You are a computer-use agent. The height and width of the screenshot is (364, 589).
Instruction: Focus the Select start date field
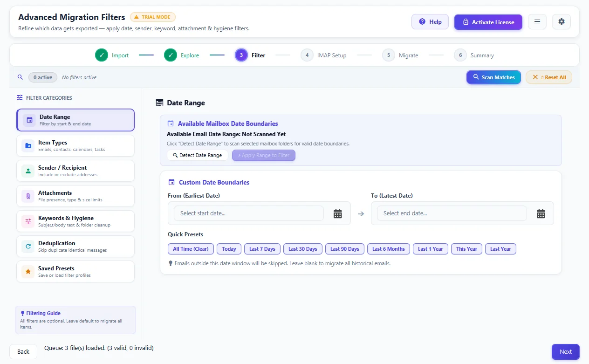249,213
